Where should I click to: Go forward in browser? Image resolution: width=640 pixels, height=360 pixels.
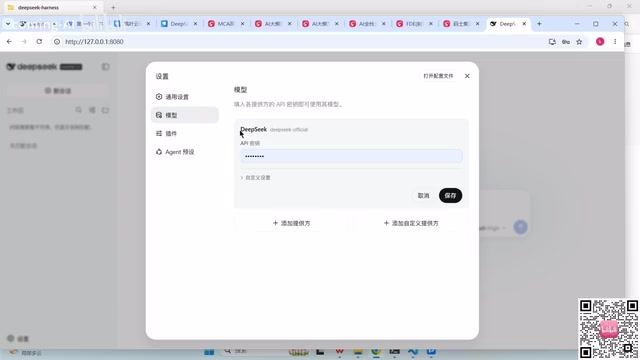[x=24, y=42]
